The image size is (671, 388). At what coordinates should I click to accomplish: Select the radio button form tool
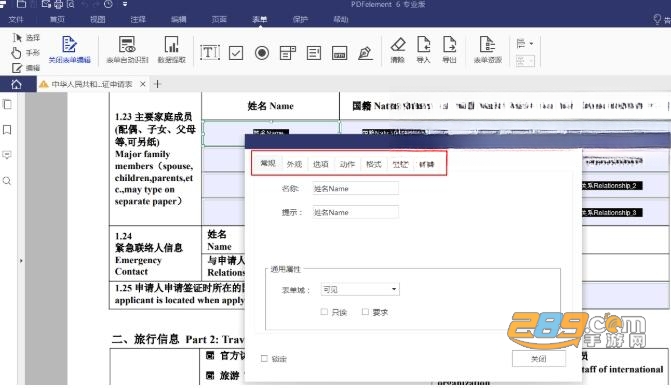[262, 53]
